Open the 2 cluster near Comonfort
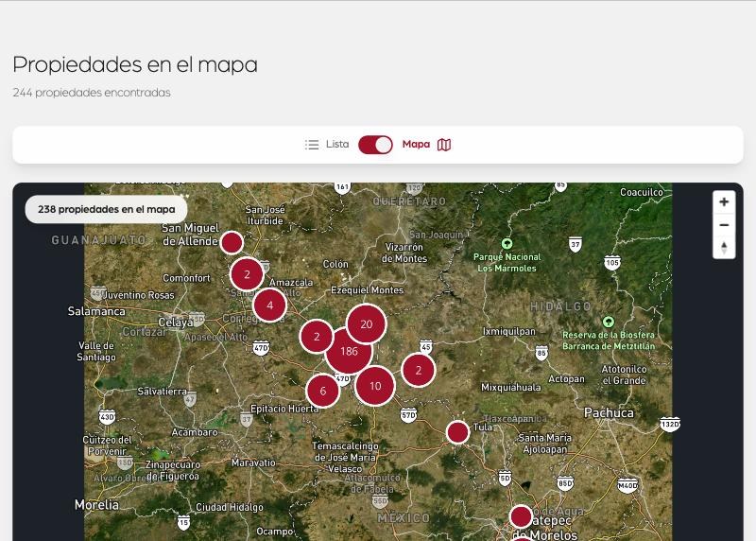Image resolution: width=756 pixels, height=541 pixels. (x=247, y=274)
